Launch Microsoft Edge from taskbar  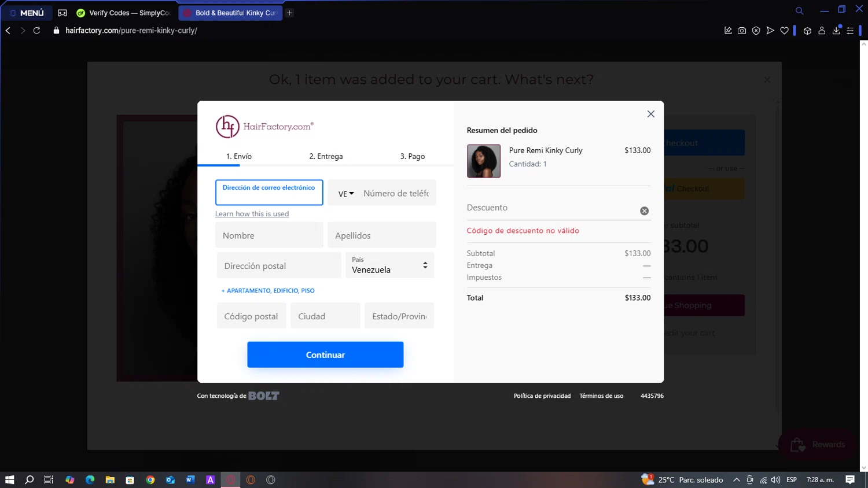pyautogui.click(x=90, y=480)
